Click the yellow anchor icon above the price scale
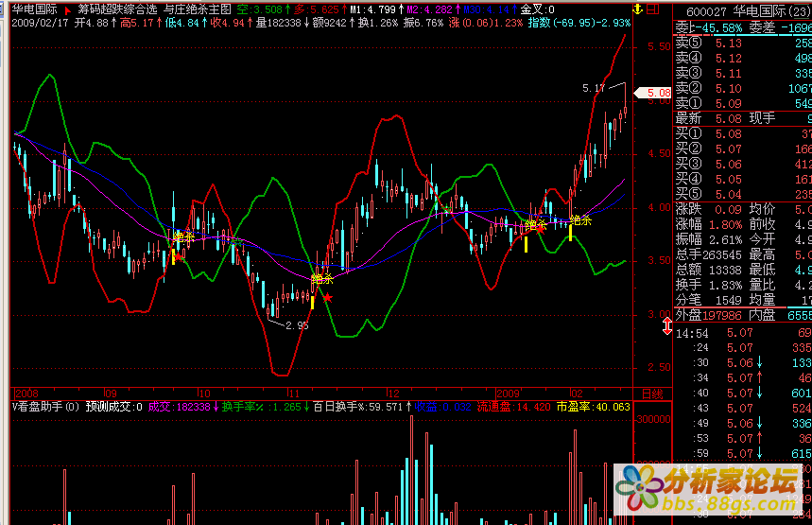The image size is (812, 525). coord(638,9)
